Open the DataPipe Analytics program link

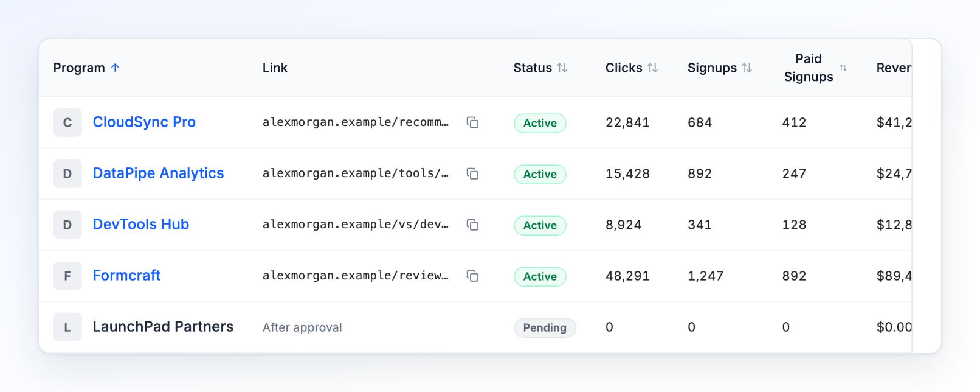click(x=158, y=173)
